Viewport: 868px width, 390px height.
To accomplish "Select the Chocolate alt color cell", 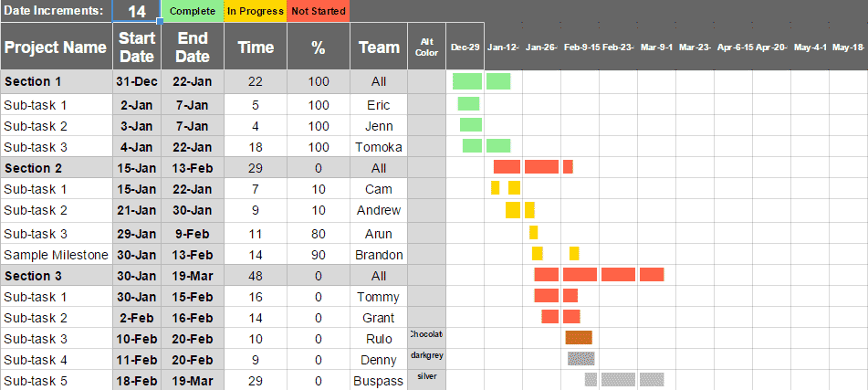I will (x=426, y=339).
